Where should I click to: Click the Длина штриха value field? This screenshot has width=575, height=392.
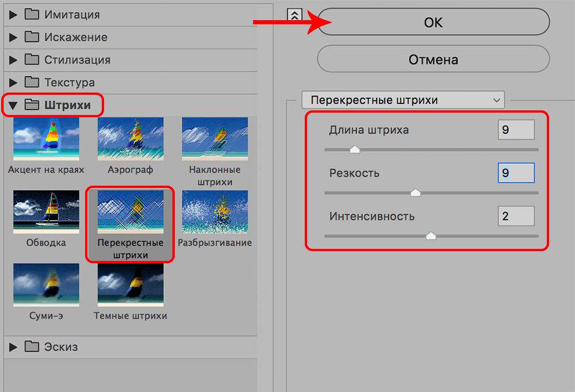tap(516, 129)
